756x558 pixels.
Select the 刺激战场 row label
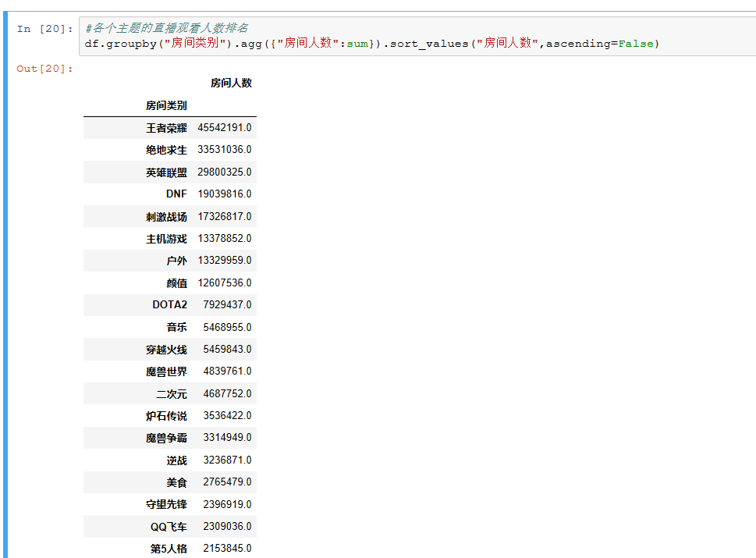(166, 216)
